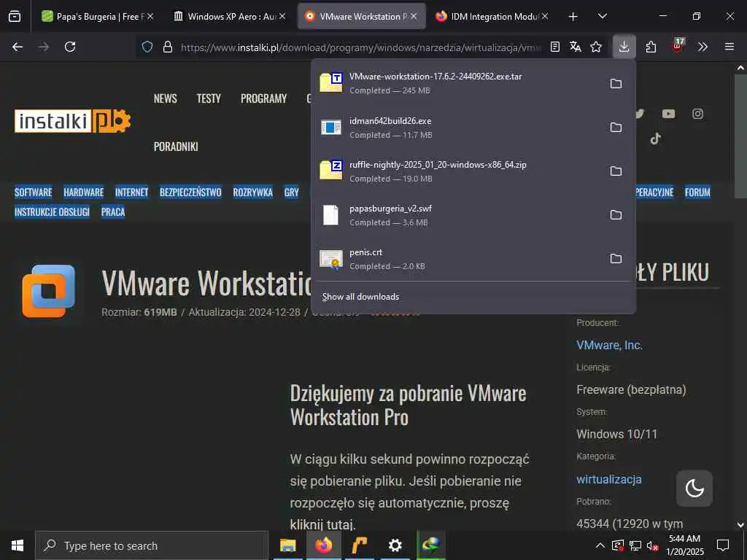Open VMware, Inc. producer link
Viewport: 747px width, 560px height.
609,345
